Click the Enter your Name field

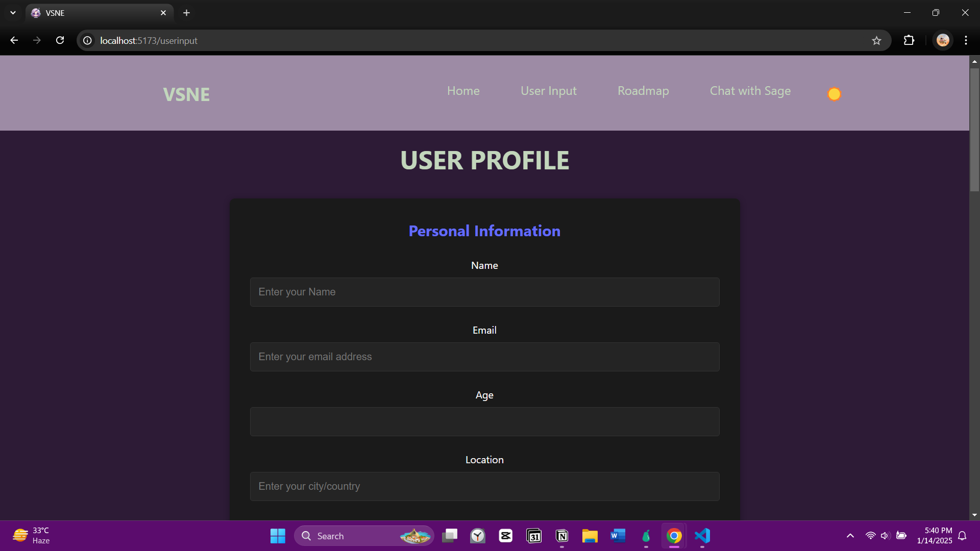pos(484,292)
